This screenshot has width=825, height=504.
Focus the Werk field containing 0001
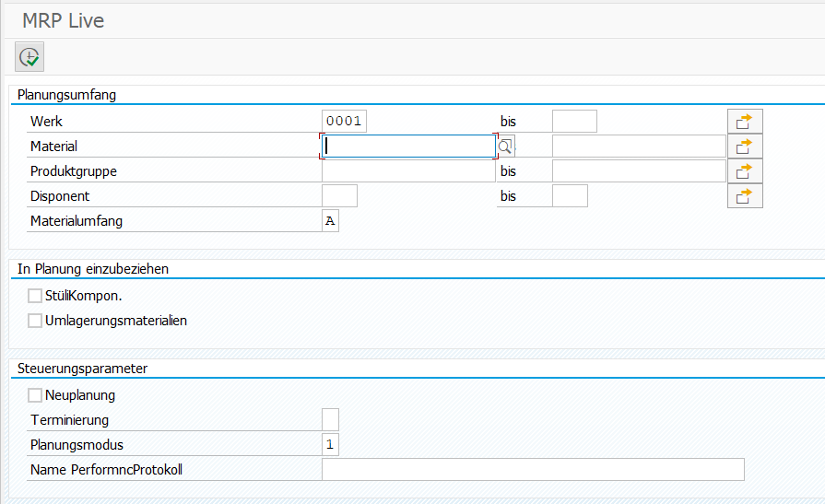344,121
